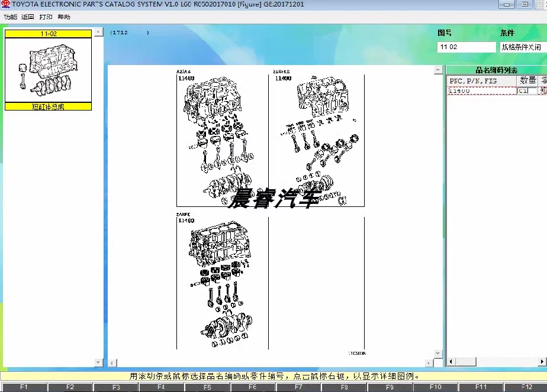Image resolution: width=547 pixels, height=392 pixels.
Task: Click the thumbnail list scroll-down arrow
Action: click(x=99, y=362)
